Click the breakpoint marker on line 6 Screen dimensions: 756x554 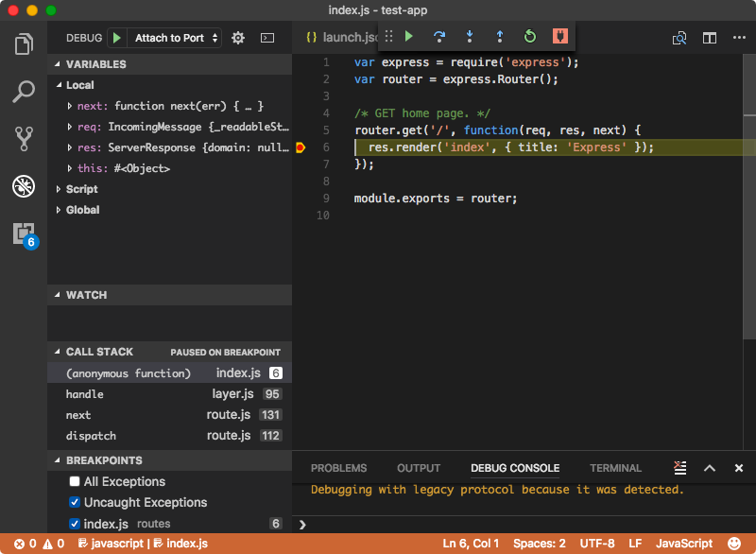tap(301, 147)
